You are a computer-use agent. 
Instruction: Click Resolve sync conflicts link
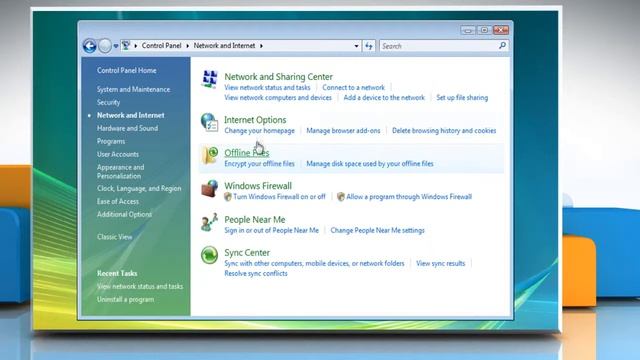click(x=256, y=273)
